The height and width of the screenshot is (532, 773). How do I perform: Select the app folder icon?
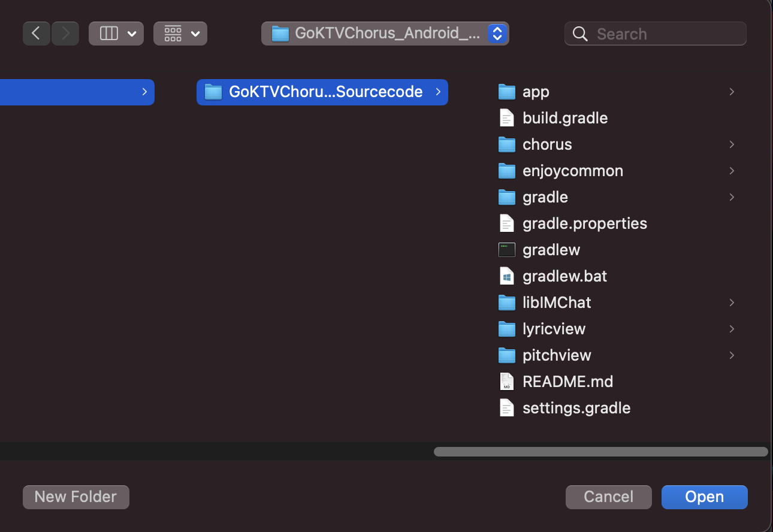507,92
